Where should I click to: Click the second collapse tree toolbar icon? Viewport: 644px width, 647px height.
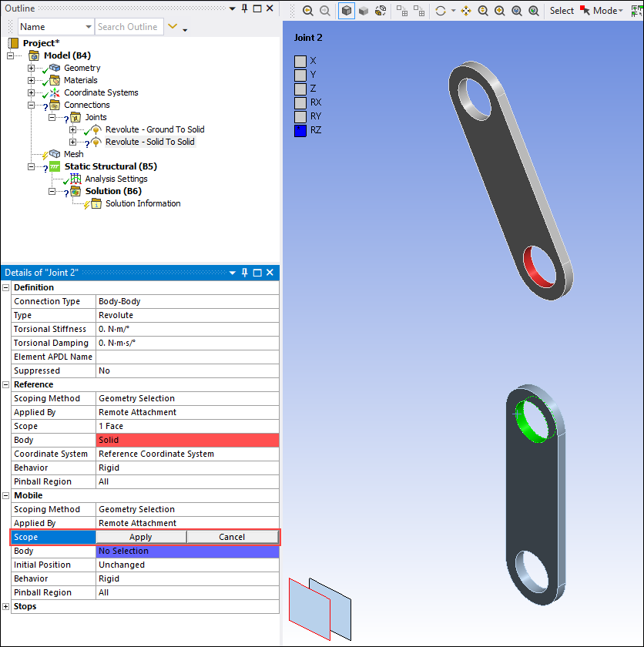[419, 11]
